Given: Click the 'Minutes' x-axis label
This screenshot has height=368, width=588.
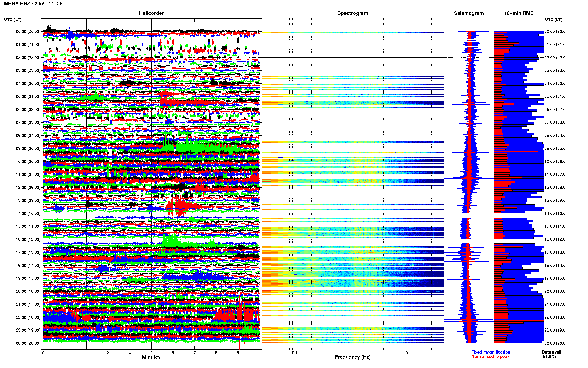Looking at the screenshot, I should pyautogui.click(x=151, y=357).
